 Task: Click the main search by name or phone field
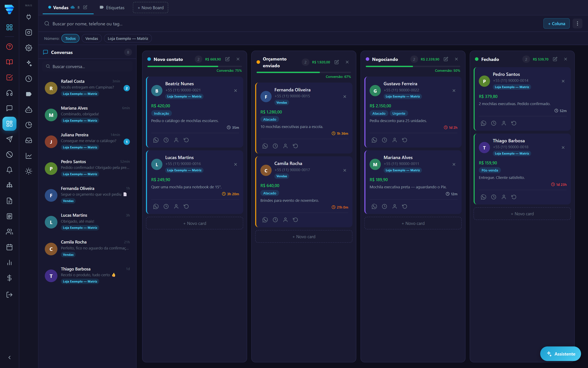click(x=290, y=24)
